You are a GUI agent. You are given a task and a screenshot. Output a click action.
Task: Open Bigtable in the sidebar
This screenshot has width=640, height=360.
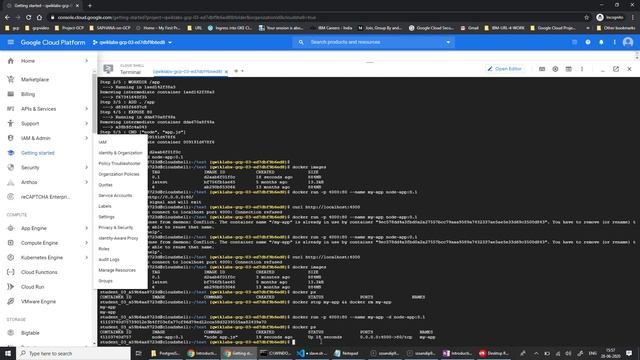pyautogui.click(x=30, y=333)
